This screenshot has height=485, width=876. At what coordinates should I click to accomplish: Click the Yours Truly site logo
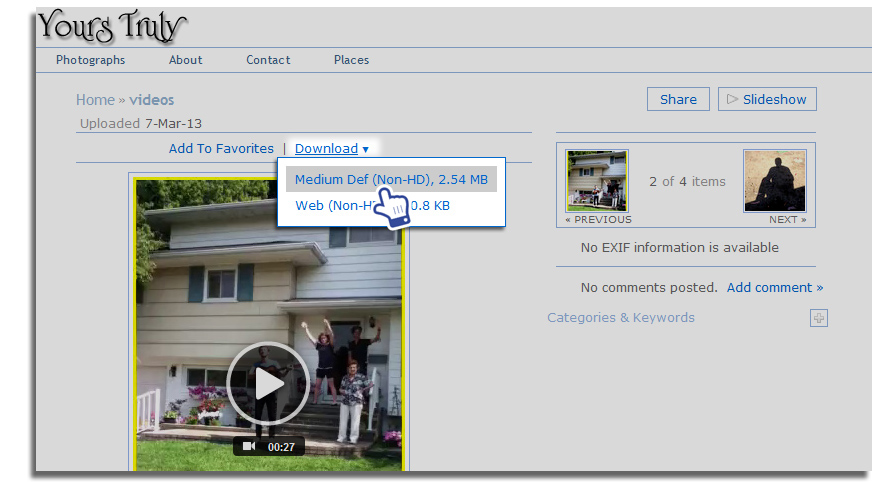pos(112,27)
